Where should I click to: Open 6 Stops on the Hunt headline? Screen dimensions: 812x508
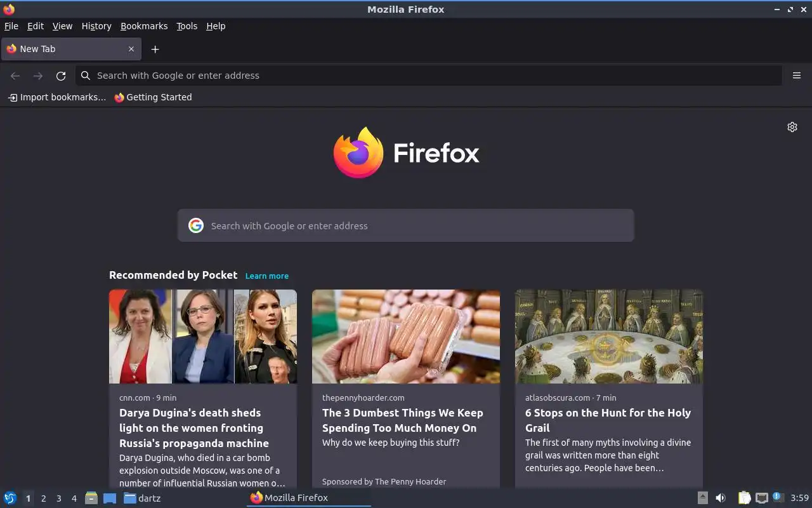coord(608,420)
